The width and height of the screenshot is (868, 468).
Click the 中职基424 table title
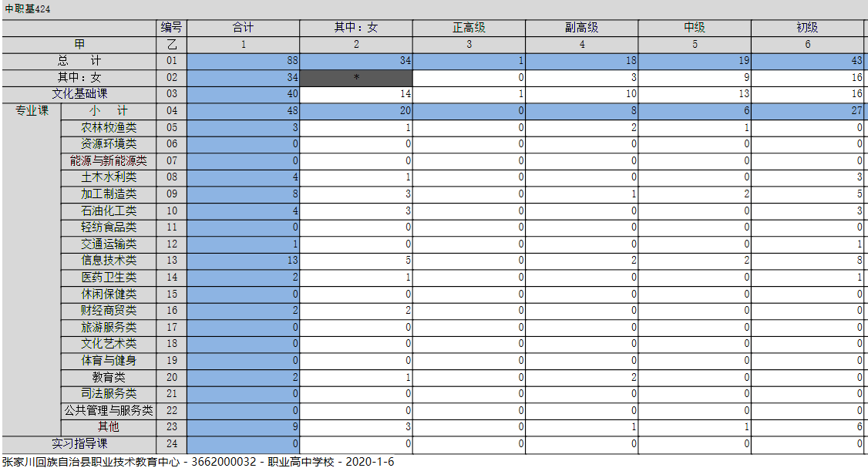(27, 8)
